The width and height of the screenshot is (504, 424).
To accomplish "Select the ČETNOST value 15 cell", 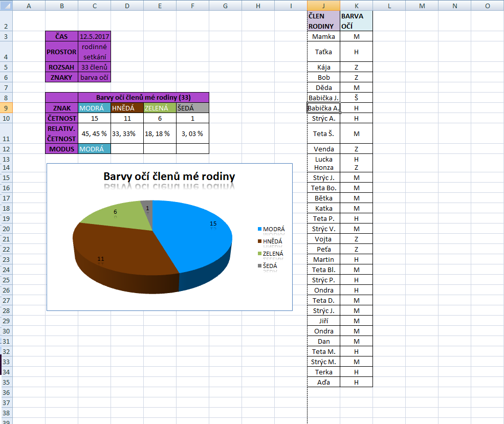I will coord(94,118).
